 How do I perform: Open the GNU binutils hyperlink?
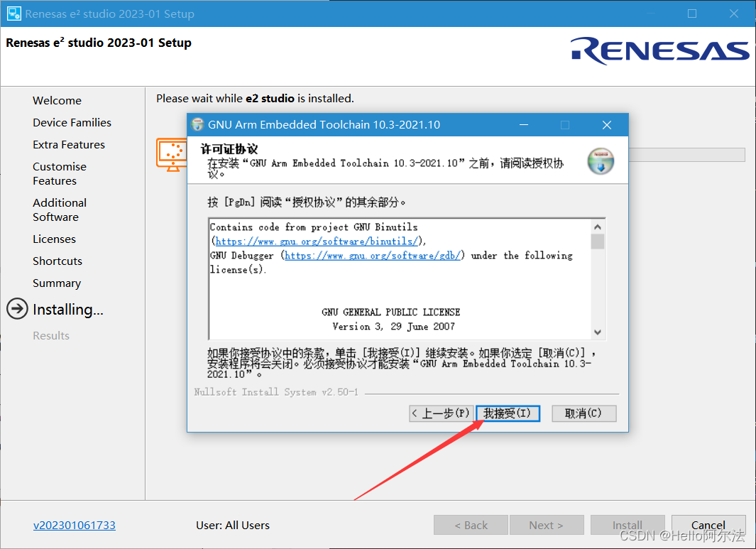coord(317,241)
